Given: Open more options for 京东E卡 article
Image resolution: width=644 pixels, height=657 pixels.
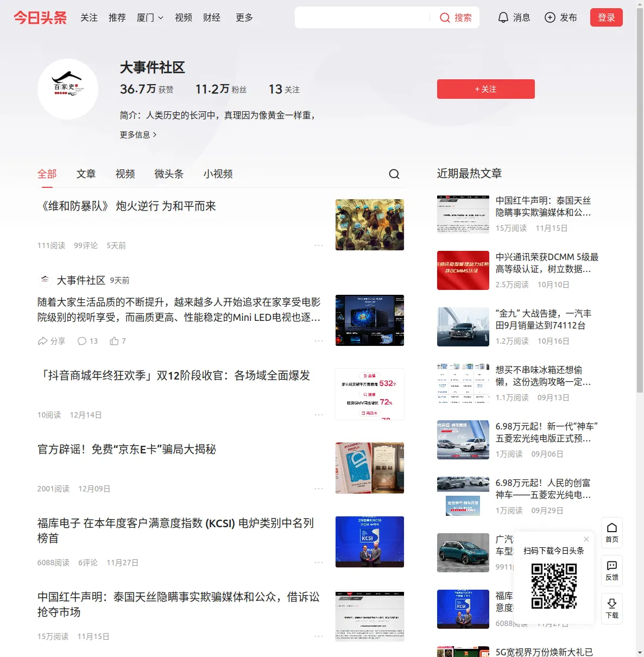Looking at the screenshot, I should [x=319, y=489].
